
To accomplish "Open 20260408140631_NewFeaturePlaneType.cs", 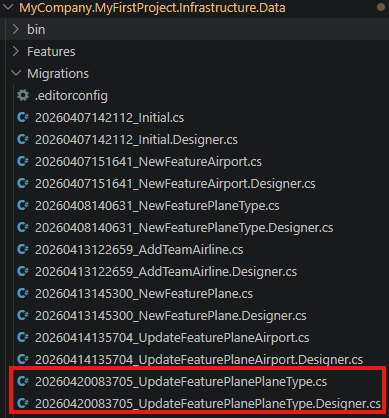I will [157, 206].
